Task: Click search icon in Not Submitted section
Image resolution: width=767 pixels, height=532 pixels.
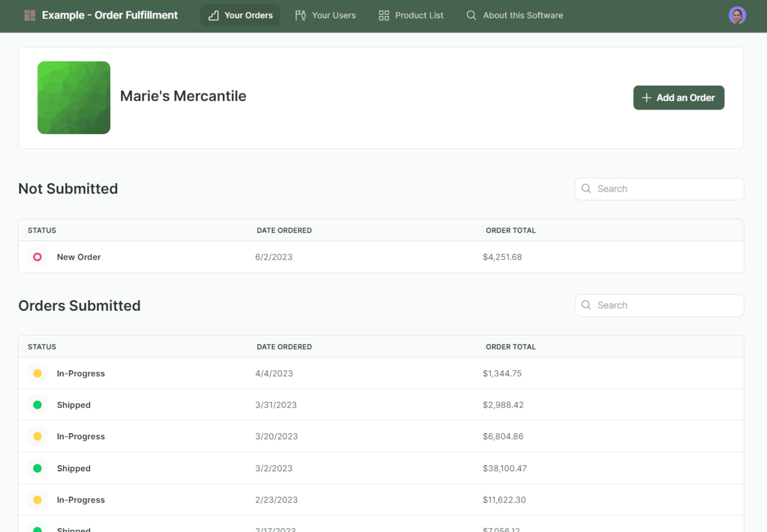Action: [586, 189]
